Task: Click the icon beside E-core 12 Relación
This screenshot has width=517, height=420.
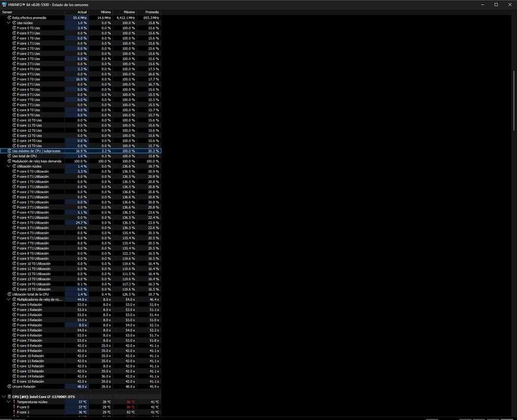Action: 14,366
